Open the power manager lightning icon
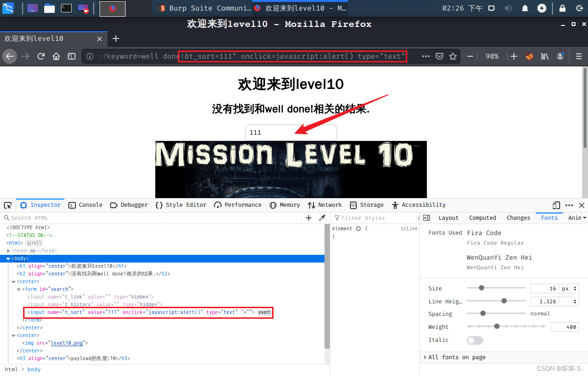 542,8
